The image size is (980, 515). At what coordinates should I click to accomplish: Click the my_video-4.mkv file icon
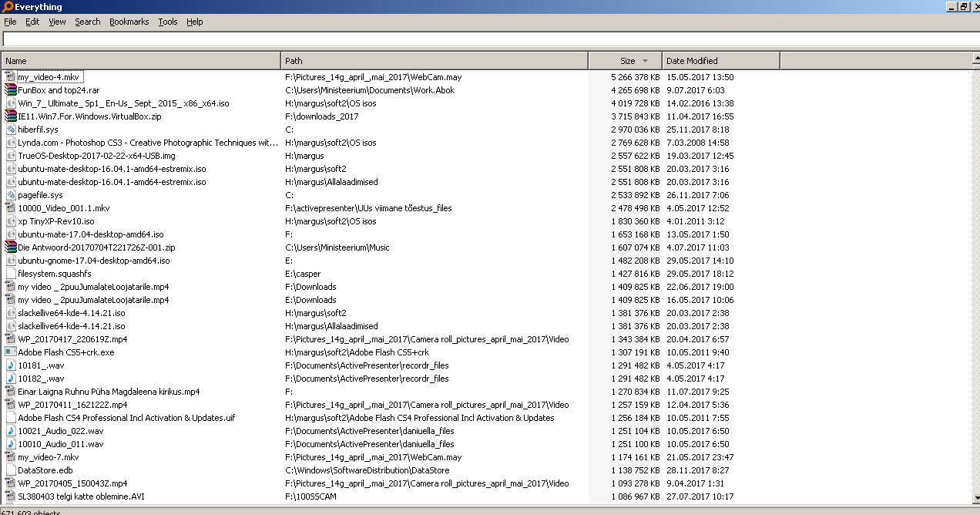point(11,77)
